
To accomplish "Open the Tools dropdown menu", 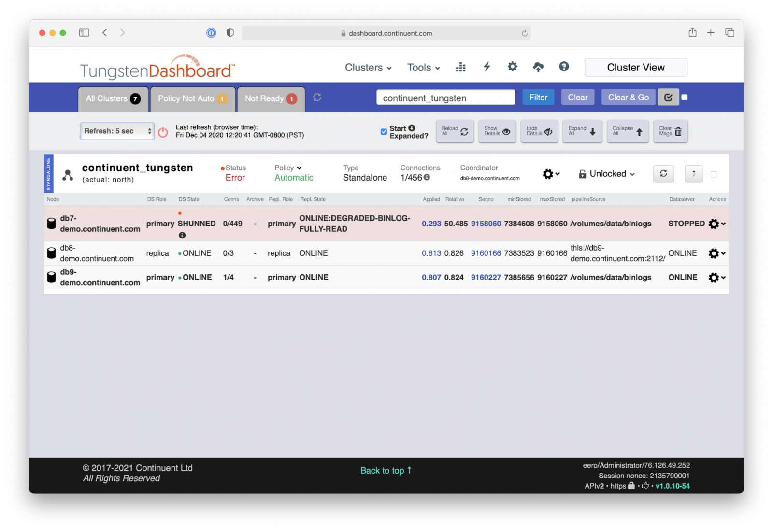I will tap(424, 68).
